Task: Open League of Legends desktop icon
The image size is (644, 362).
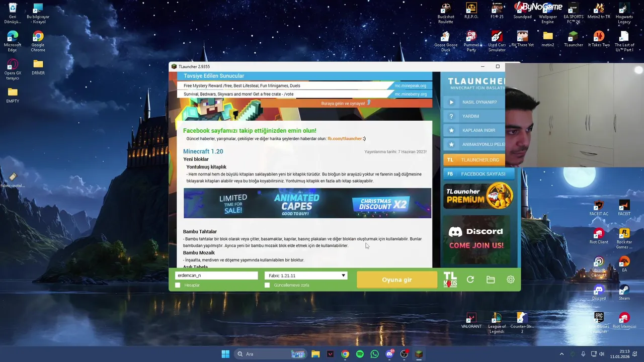Action: click(x=497, y=323)
